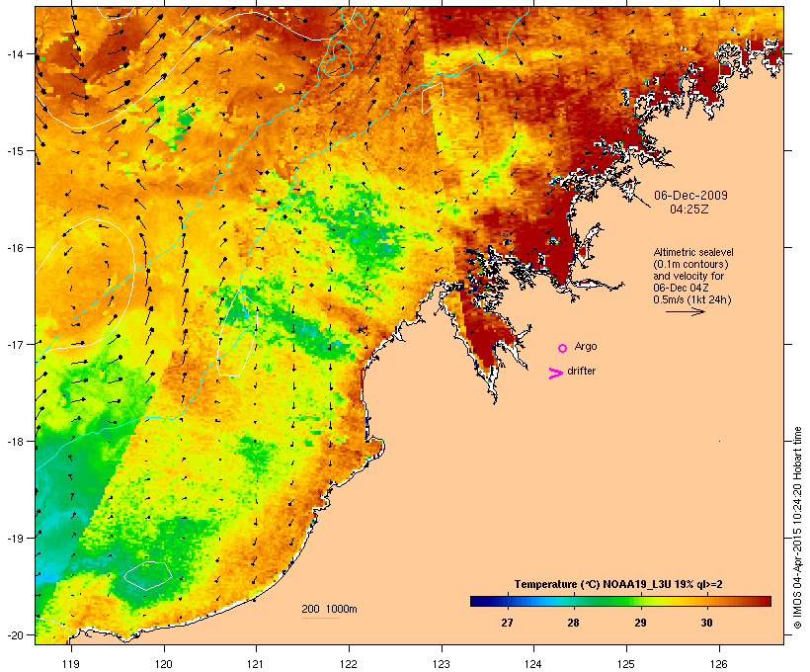Click the latitude axis label -15
The image size is (810, 672).
point(15,151)
